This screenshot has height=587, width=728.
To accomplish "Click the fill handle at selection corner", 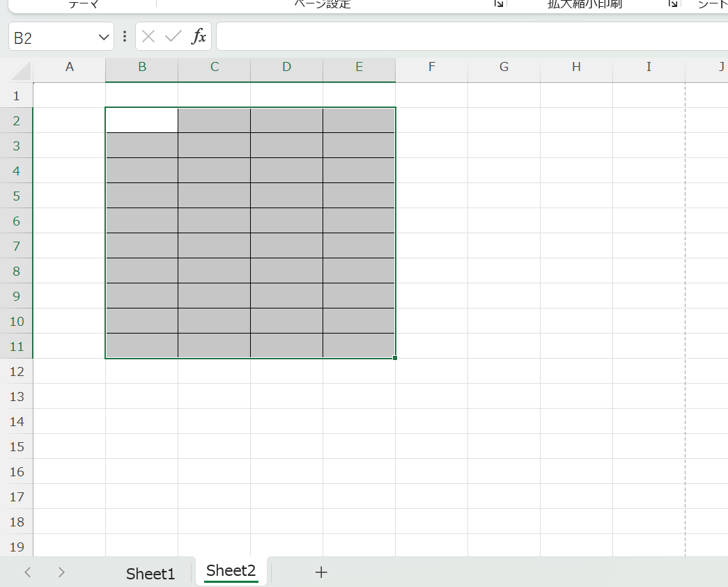I will coord(395,358).
